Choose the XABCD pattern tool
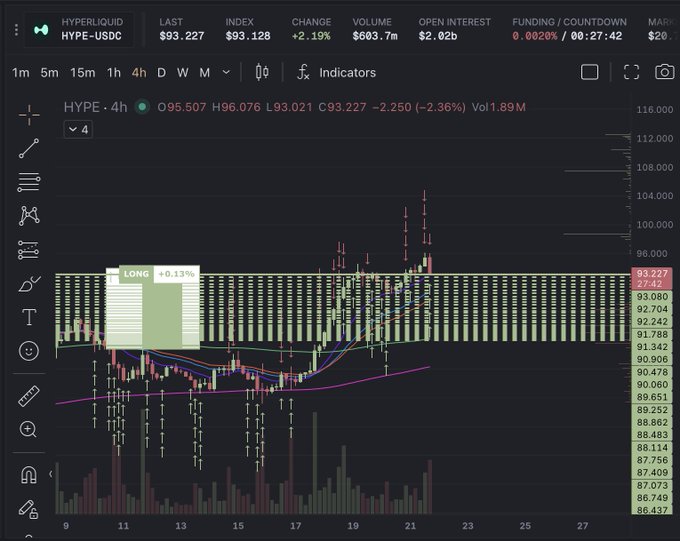This screenshot has width=680, height=541. click(29, 215)
